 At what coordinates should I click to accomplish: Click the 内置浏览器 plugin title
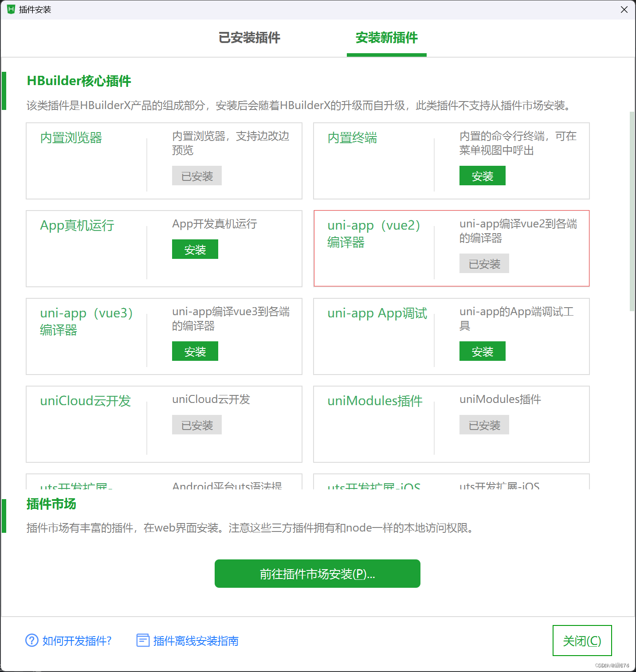pyautogui.click(x=71, y=138)
